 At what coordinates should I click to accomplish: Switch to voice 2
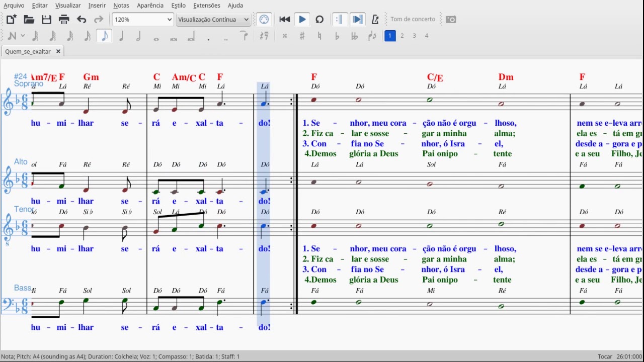pos(402,36)
